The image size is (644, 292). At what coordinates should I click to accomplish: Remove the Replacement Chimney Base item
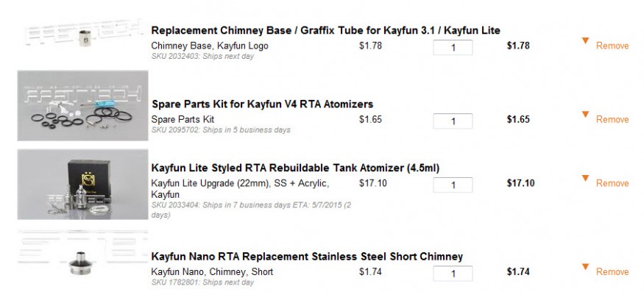tap(612, 46)
